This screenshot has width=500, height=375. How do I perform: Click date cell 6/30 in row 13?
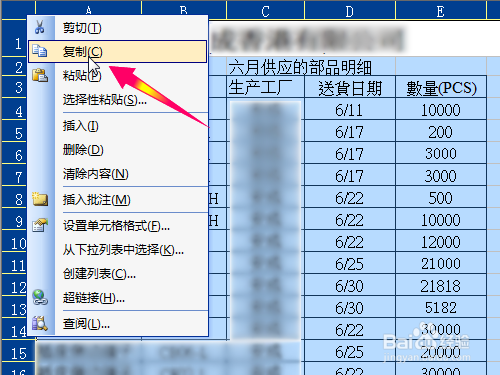coord(350,307)
